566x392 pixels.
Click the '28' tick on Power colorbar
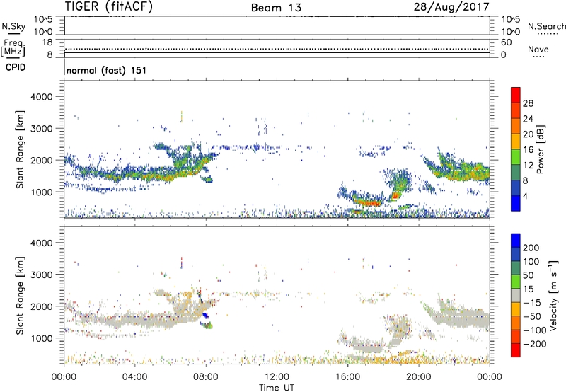(x=528, y=103)
